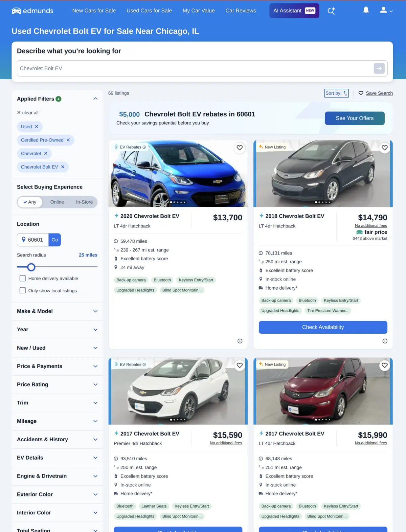Image resolution: width=406 pixels, height=532 pixels.
Task: Expand Price & Payments filter
Action: 57,366
